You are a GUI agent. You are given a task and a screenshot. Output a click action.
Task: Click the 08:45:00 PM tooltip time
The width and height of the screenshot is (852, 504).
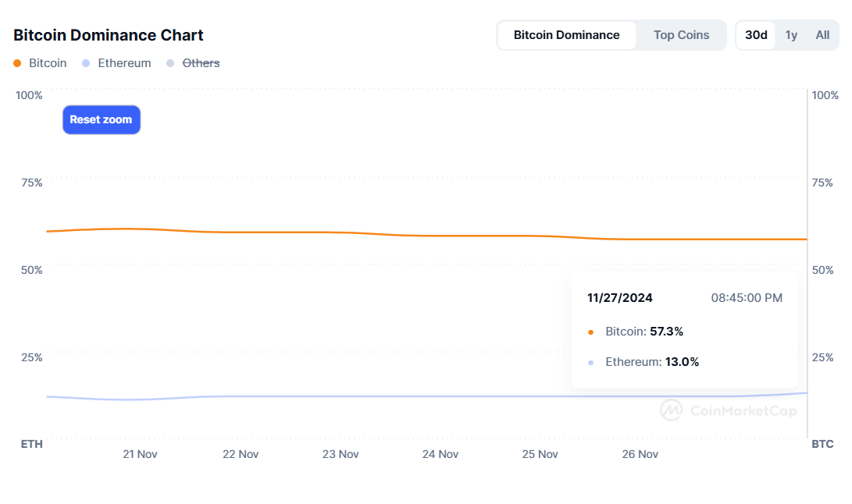pos(747,297)
